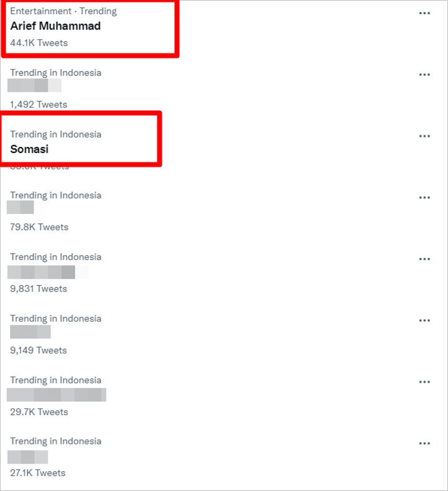Screen dimensions: 448x491
Task: Open more options for 9,149 Tweets trend
Action: pos(424,320)
